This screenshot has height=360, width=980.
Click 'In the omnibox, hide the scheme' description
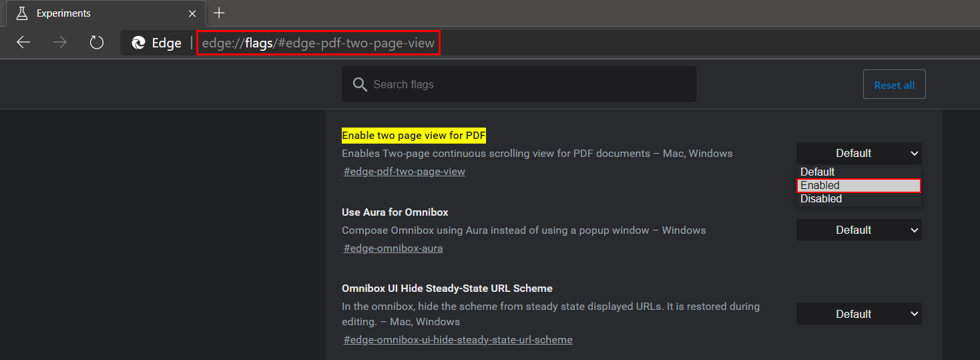click(551, 314)
